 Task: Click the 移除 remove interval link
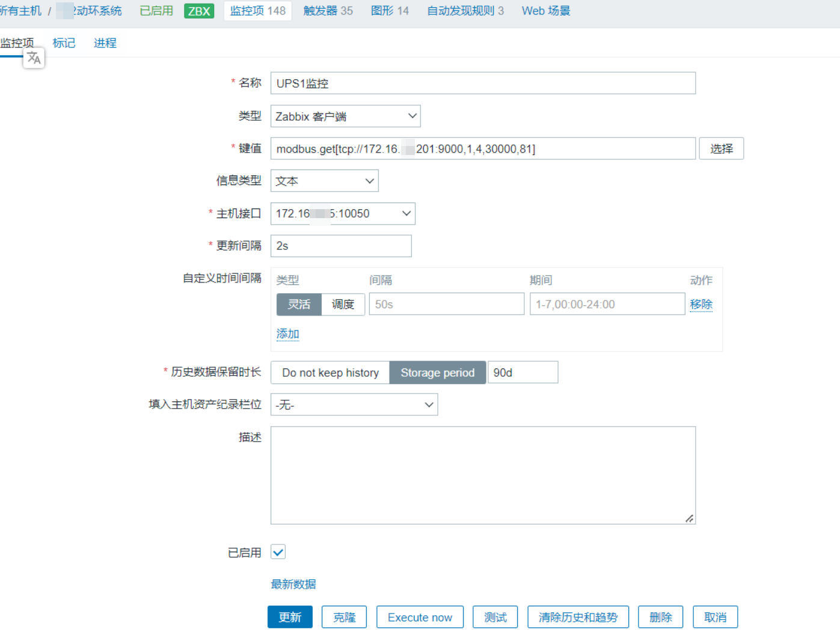(x=701, y=304)
